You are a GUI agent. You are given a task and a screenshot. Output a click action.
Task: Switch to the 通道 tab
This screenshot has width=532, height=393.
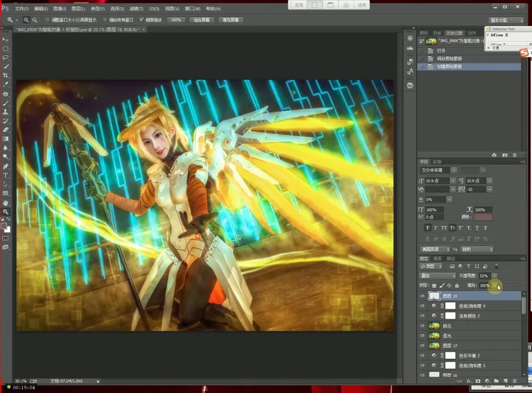click(438, 259)
